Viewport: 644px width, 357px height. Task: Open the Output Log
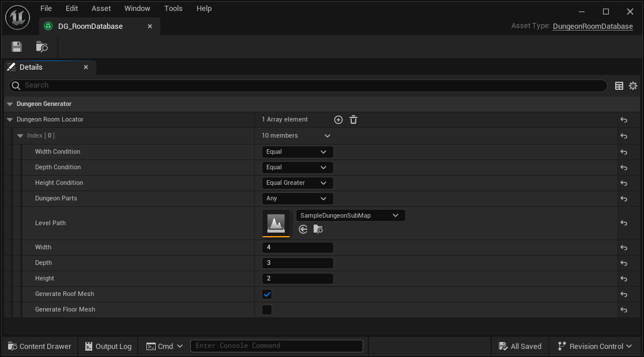pos(108,346)
